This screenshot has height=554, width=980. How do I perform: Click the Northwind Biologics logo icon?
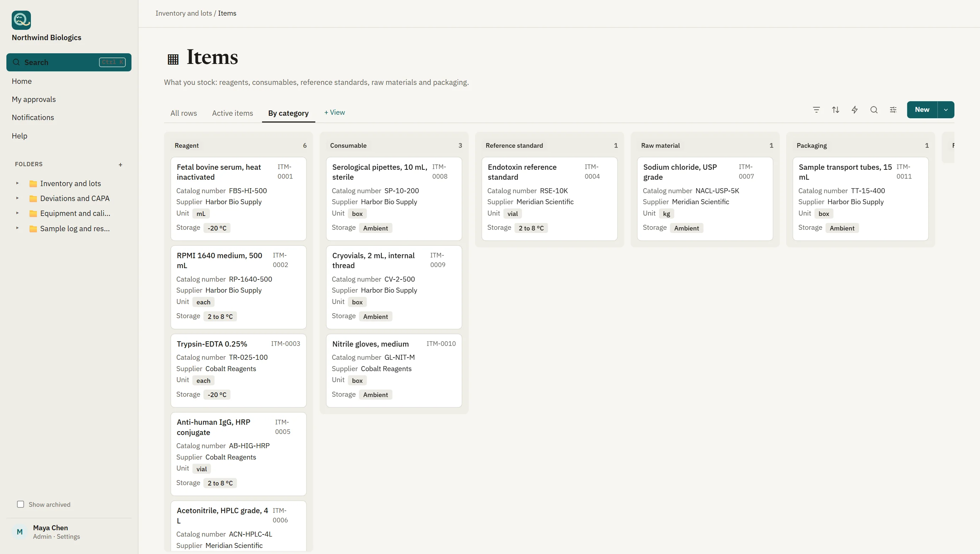[21, 20]
